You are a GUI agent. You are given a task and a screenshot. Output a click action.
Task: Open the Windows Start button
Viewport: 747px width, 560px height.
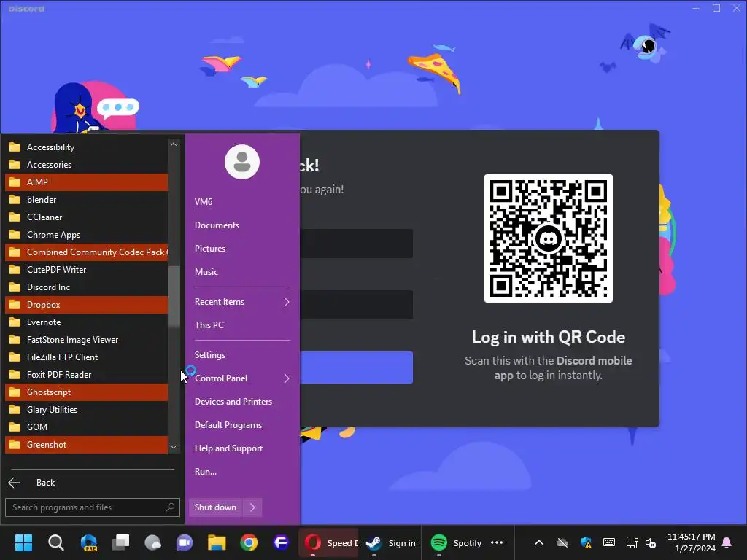(23, 542)
